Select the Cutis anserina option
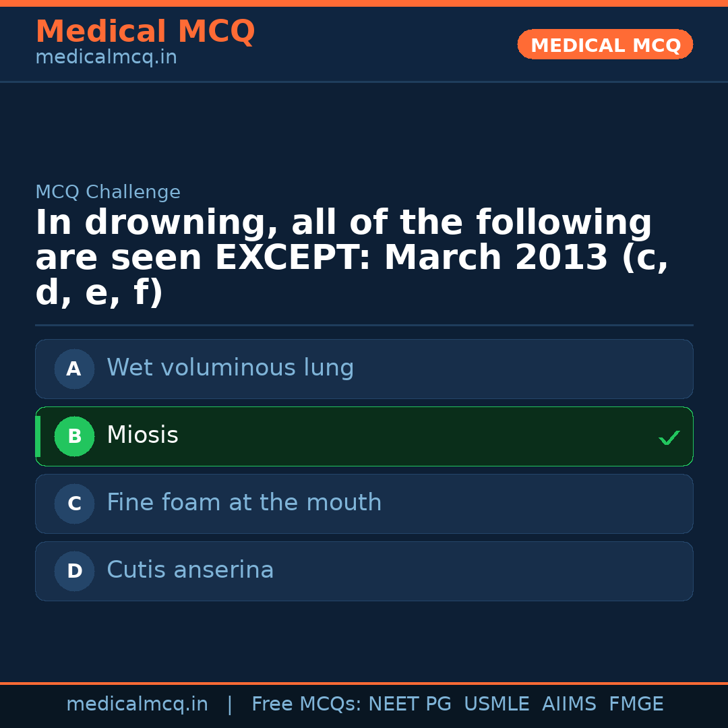Viewport: 728px width, 728px height. coord(364,571)
